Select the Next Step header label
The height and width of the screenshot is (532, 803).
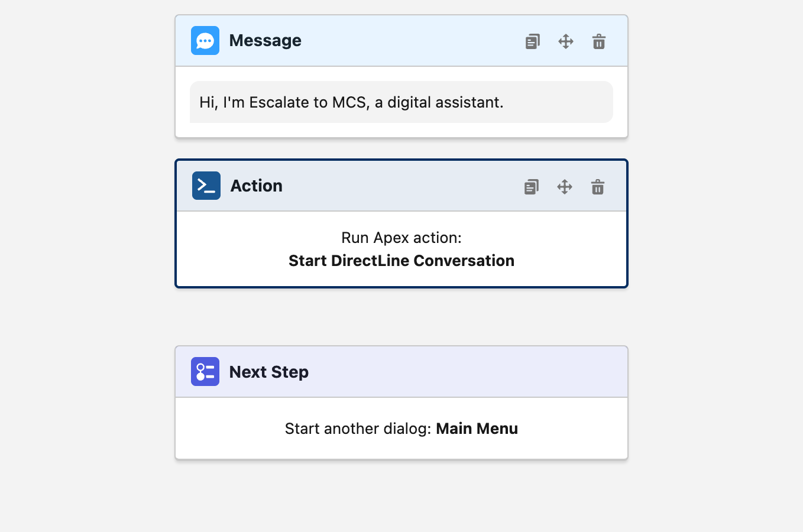click(x=268, y=371)
